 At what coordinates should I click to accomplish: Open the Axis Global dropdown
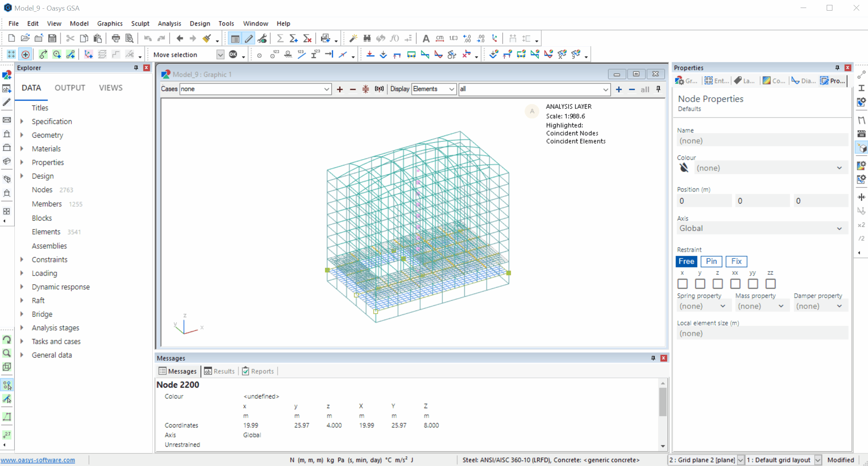pos(839,228)
